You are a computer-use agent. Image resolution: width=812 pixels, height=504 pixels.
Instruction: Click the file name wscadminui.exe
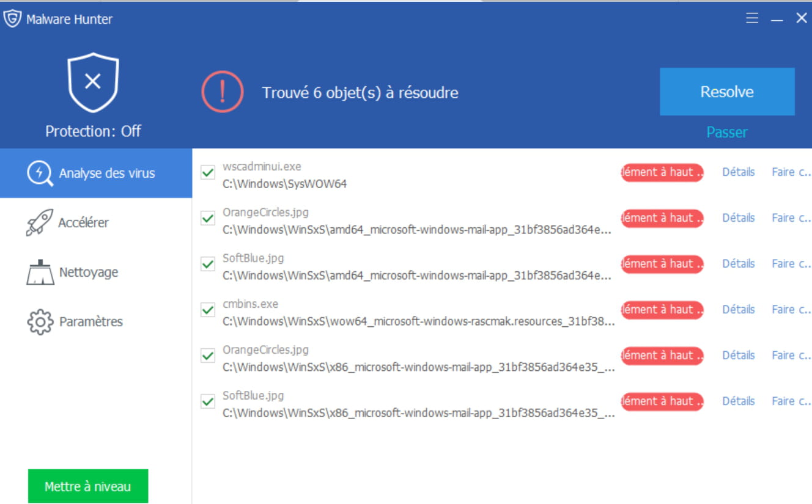[x=262, y=166]
